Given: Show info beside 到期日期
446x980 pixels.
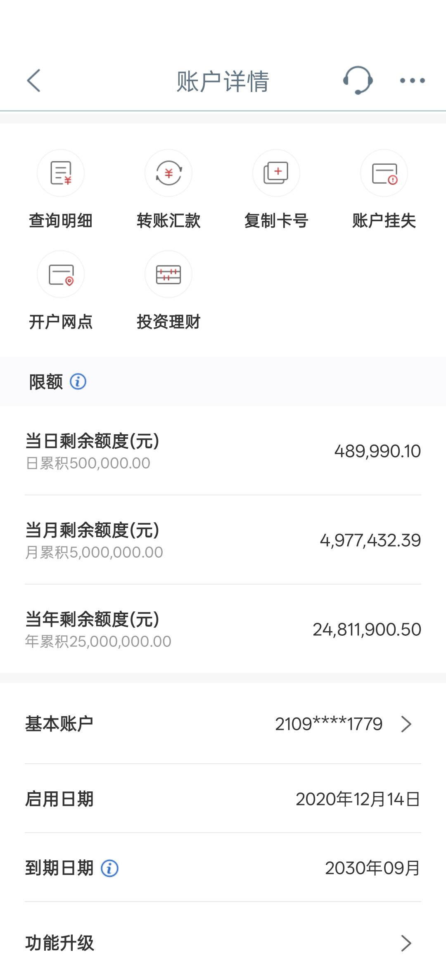Looking at the screenshot, I should (110, 868).
